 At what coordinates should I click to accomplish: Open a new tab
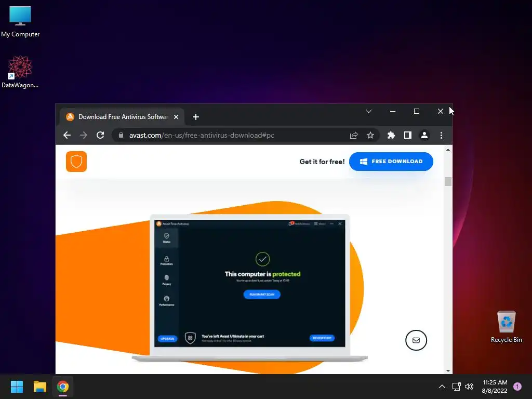[x=196, y=117]
